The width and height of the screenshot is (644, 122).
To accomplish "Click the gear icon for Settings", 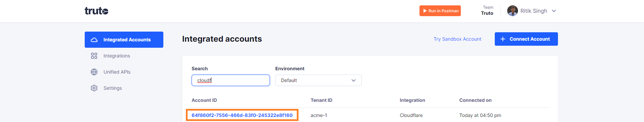I will pos(94,88).
